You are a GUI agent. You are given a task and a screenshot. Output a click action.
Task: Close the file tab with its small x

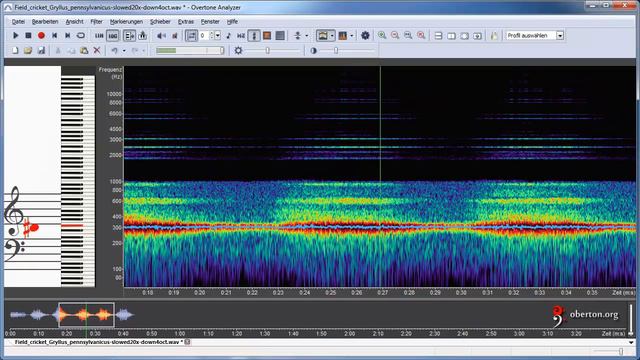187,342
